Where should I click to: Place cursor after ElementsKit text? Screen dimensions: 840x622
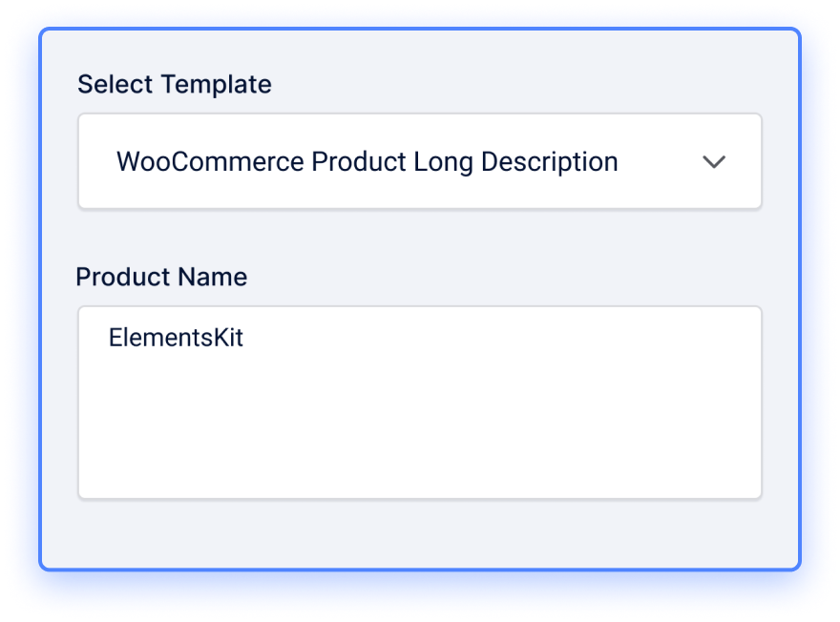pos(245,338)
